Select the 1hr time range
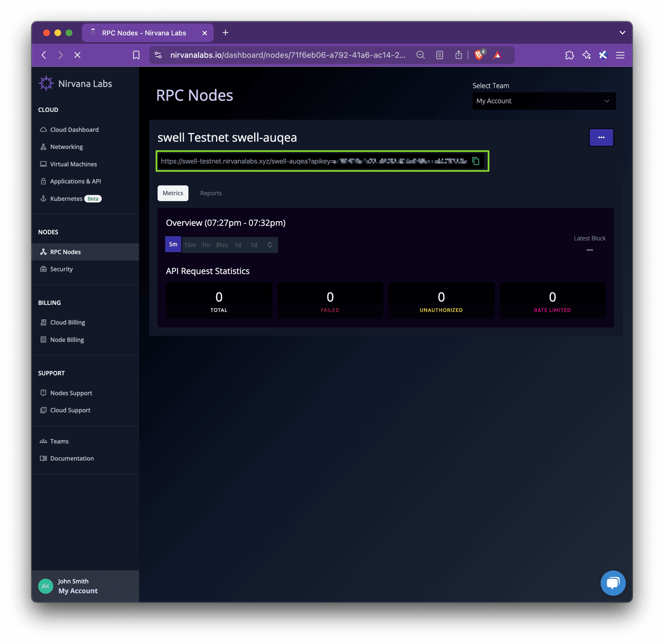Viewport: 664px width, 644px height. pyautogui.click(x=206, y=245)
